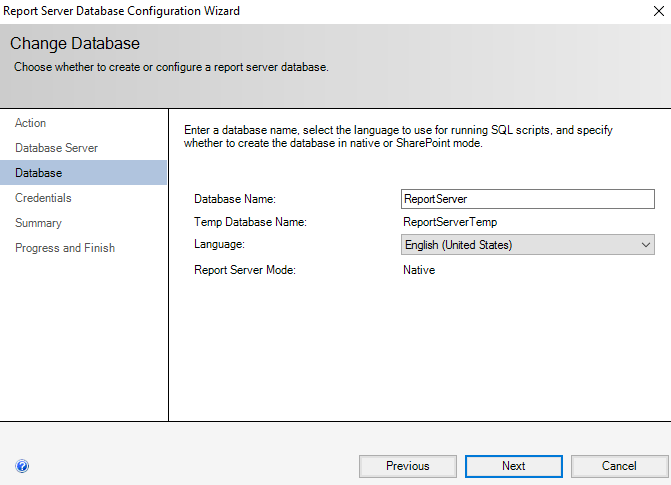The width and height of the screenshot is (671, 485).
Task: Select the ReportServerTemp value text
Action: [x=450, y=222]
